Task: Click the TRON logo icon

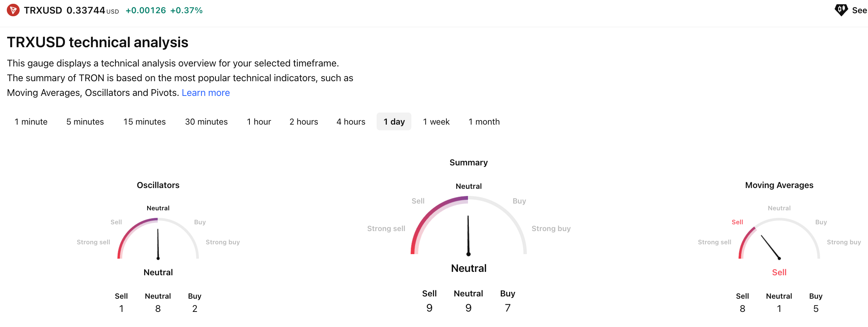Action: [x=13, y=10]
